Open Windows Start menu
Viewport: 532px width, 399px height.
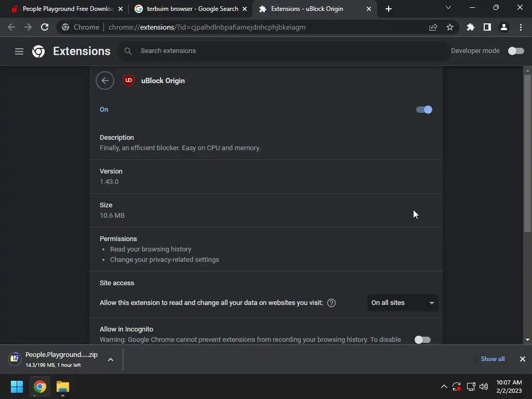tap(17, 387)
